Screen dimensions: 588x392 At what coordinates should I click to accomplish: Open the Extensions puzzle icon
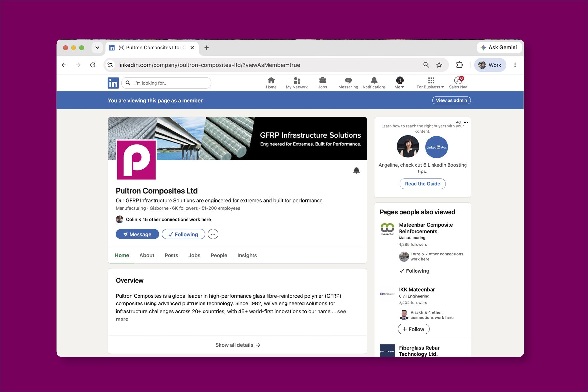click(460, 65)
